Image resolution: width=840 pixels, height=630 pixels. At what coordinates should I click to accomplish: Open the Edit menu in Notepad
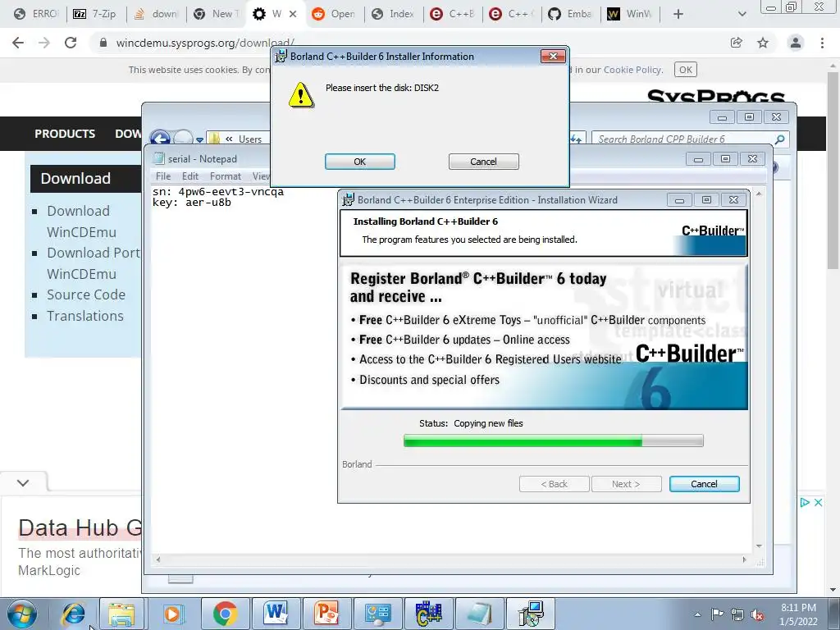click(190, 176)
